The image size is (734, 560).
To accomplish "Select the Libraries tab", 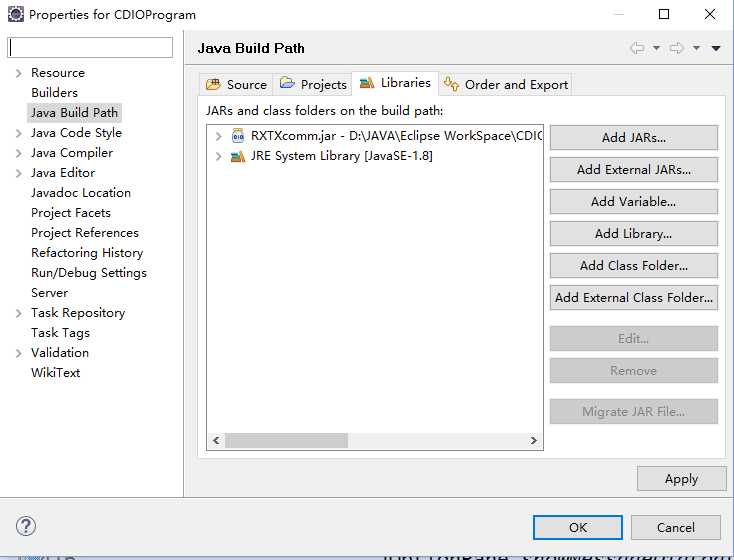I will pos(395,83).
